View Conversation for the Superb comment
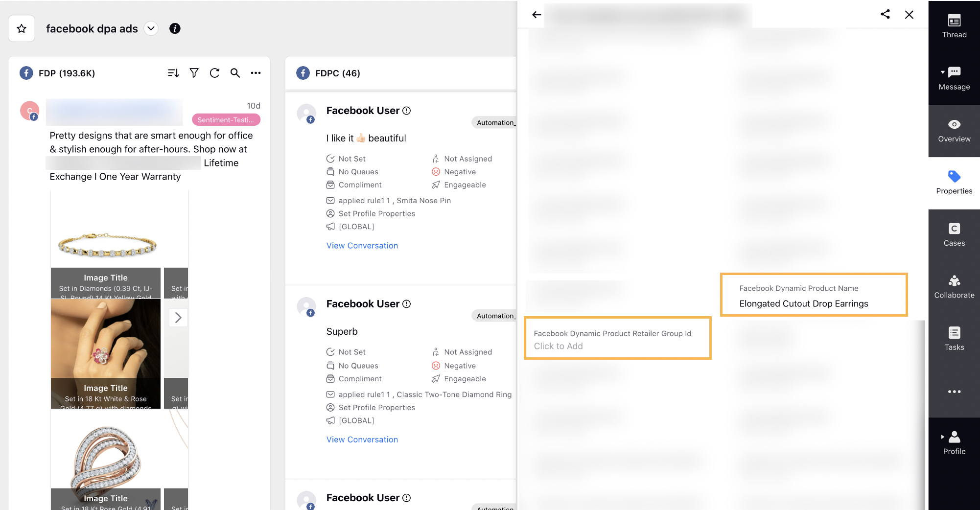 click(x=362, y=440)
